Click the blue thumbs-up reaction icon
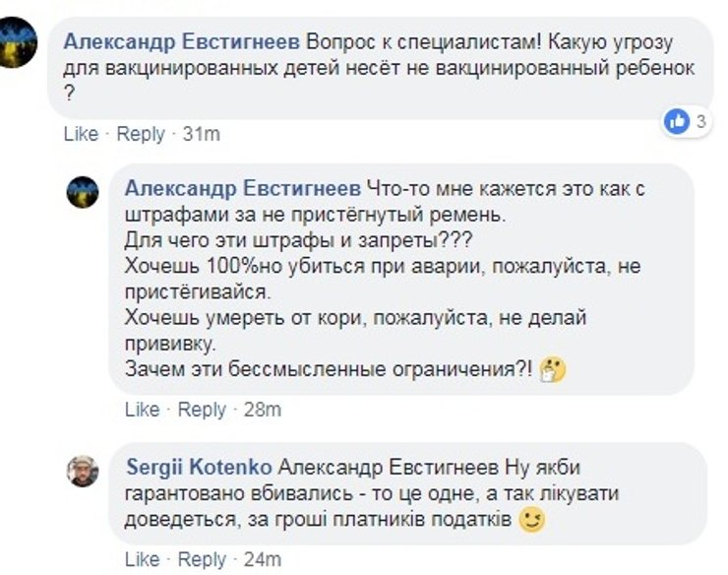 677,121
